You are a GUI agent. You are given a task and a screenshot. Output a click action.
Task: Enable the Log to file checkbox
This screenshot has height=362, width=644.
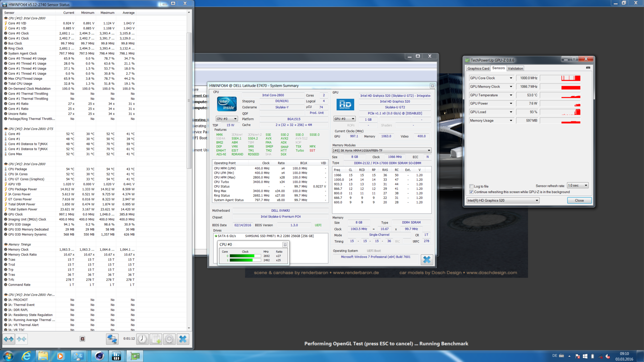[471, 186]
